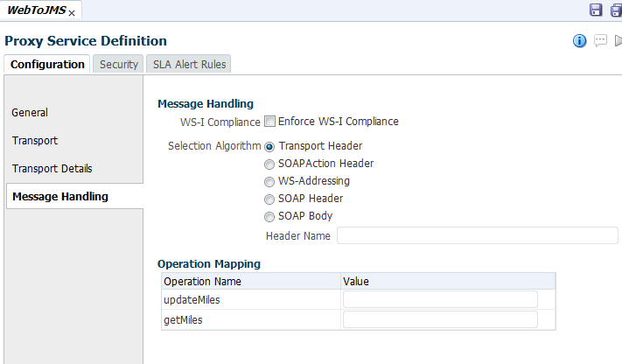Switch to the Security tab

[119, 64]
